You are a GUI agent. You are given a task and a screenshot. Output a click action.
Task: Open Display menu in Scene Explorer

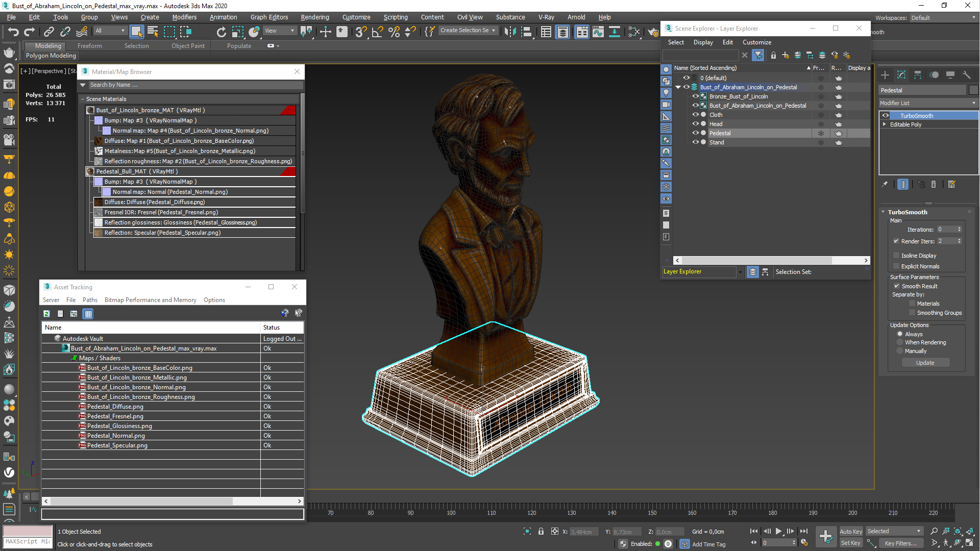(x=703, y=42)
